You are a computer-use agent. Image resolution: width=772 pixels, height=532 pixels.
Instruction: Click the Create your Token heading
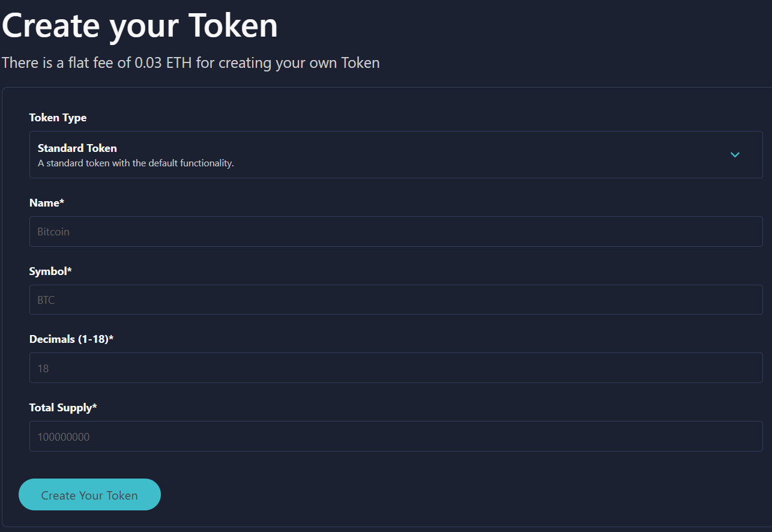[139, 25]
